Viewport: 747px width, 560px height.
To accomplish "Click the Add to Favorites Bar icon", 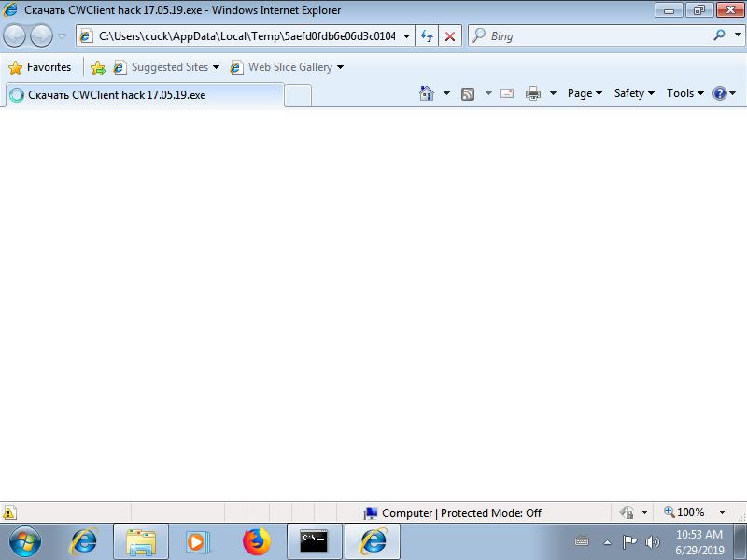I will pos(98,67).
